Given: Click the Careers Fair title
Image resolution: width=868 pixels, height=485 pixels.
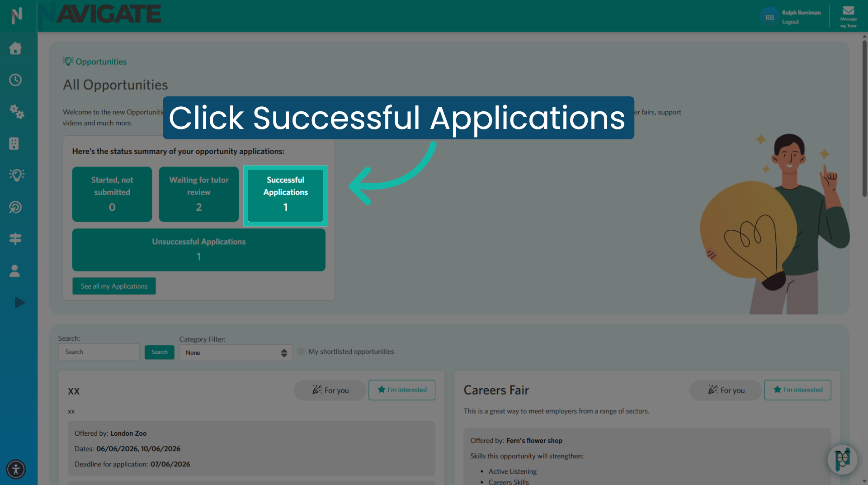Looking at the screenshot, I should point(496,390).
